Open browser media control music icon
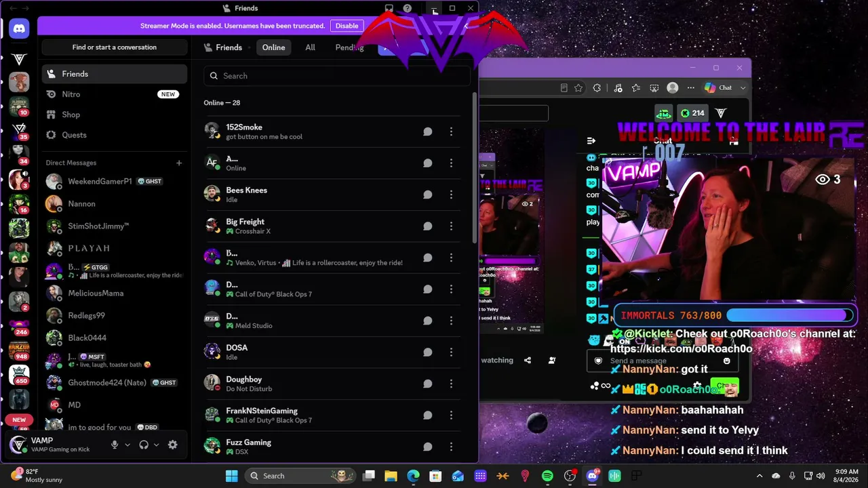The image size is (868, 488). point(618,87)
